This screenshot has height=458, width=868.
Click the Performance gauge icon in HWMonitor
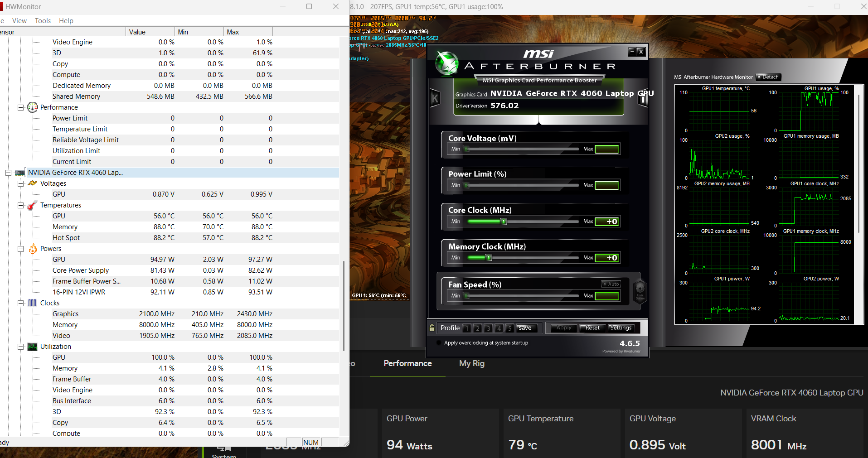click(33, 107)
